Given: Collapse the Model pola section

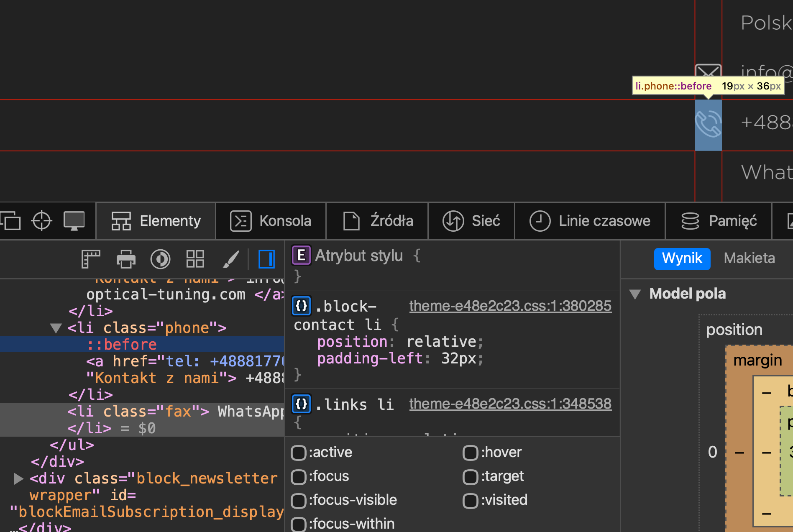Looking at the screenshot, I should tap(635, 294).
